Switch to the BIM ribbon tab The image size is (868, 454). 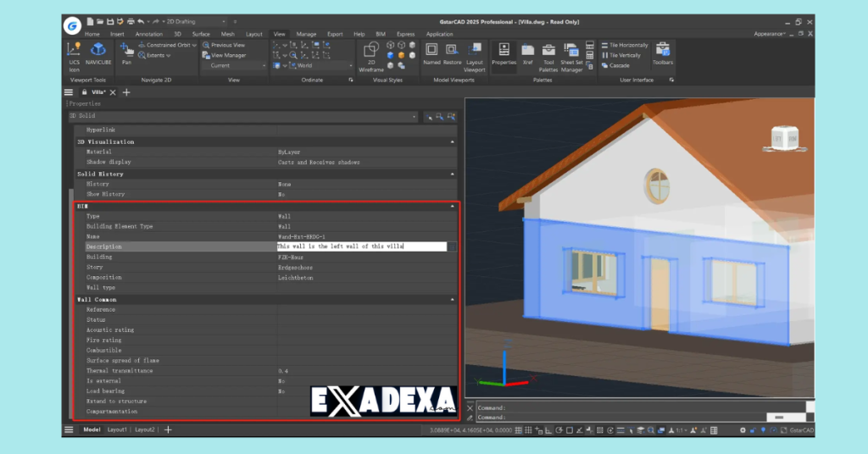pos(381,34)
